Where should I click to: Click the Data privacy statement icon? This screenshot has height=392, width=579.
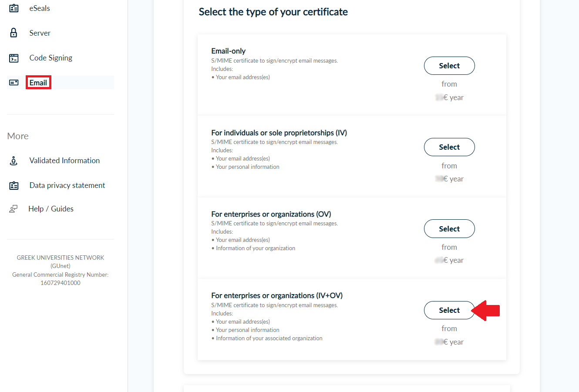pos(14,185)
